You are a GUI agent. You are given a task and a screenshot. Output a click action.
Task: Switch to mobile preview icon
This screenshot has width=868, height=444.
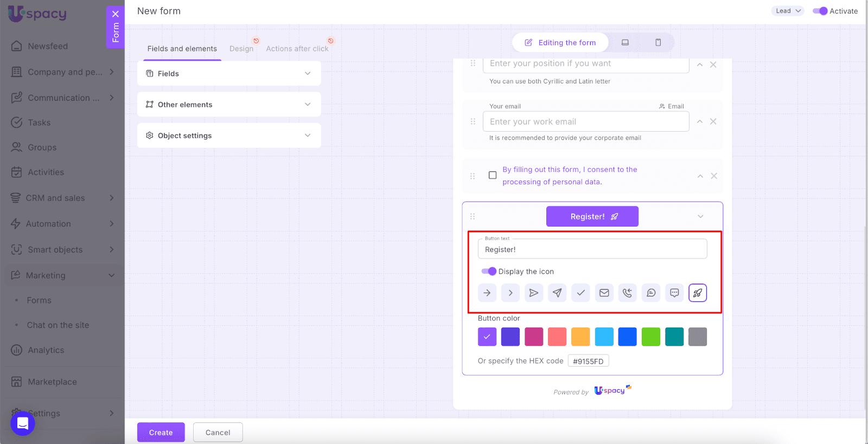[x=658, y=42]
